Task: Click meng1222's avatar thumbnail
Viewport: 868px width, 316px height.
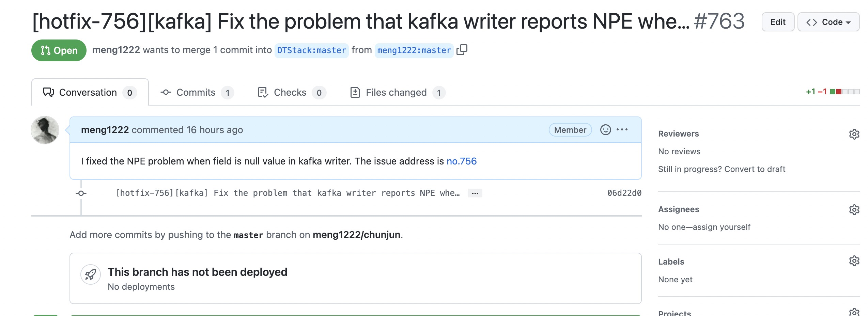Action: coord(45,130)
